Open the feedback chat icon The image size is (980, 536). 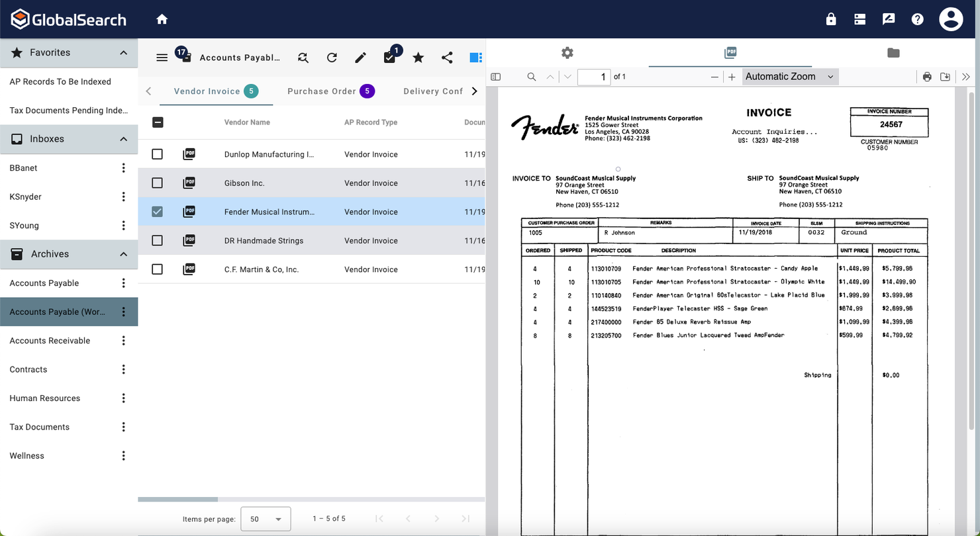pyautogui.click(x=889, y=19)
